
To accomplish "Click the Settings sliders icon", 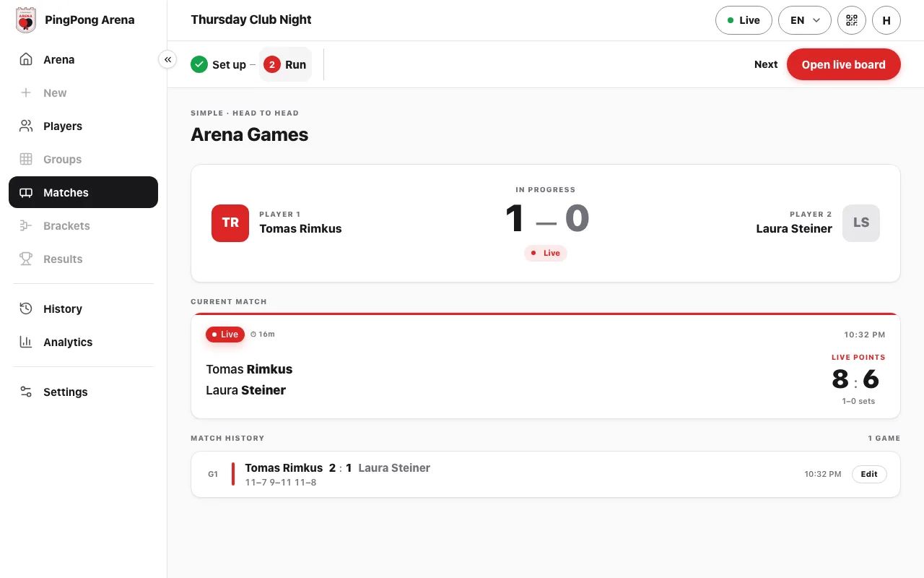I will (x=26, y=392).
